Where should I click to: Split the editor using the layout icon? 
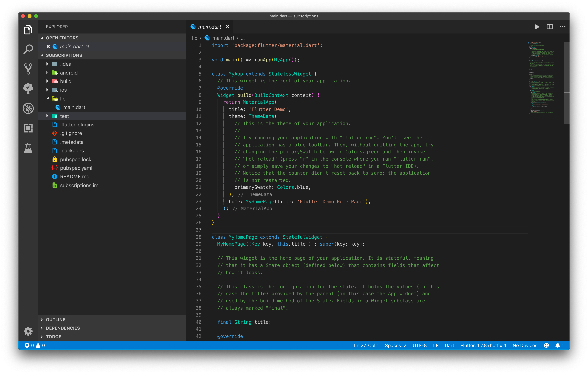pyautogui.click(x=550, y=27)
